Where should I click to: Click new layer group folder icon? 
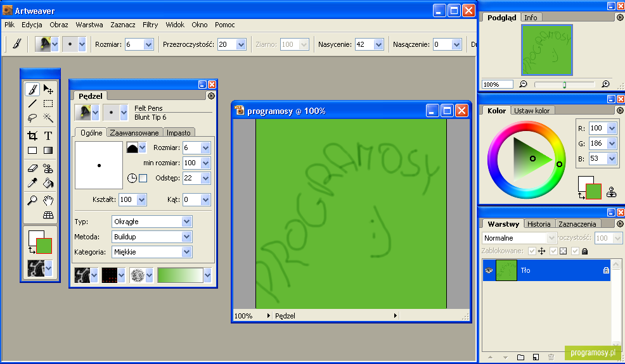(x=520, y=357)
